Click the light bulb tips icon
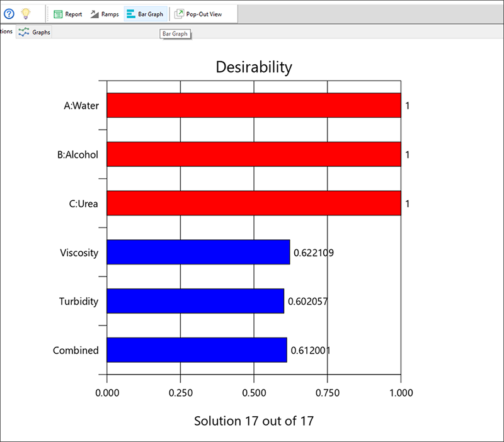The width and height of the screenshot is (504, 442). click(26, 13)
